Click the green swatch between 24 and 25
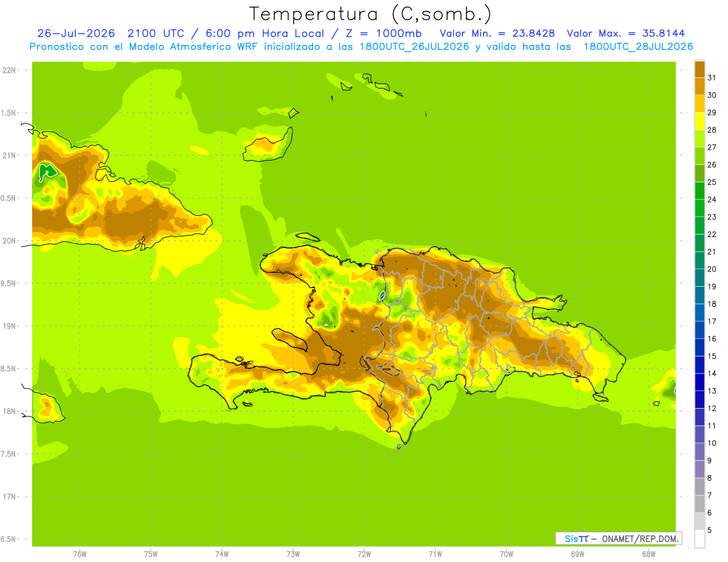This screenshot has width=728, height=562. click(x=699, y=190)
